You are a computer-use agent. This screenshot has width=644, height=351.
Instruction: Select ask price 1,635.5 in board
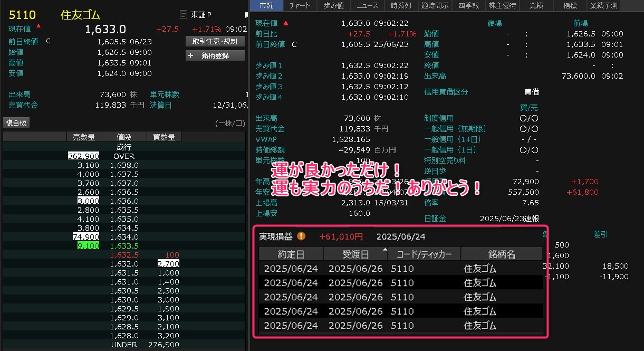pyautogui.click(x=124, y=210)
